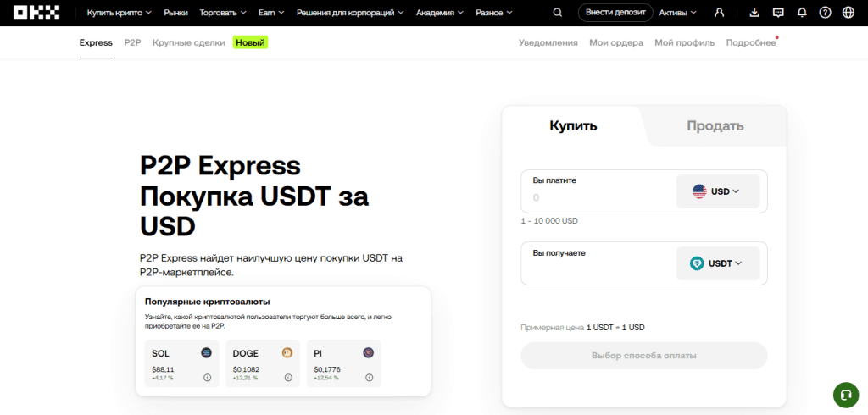
Task: Click the SOL coin icon
Action: click(x=207, y=352)
